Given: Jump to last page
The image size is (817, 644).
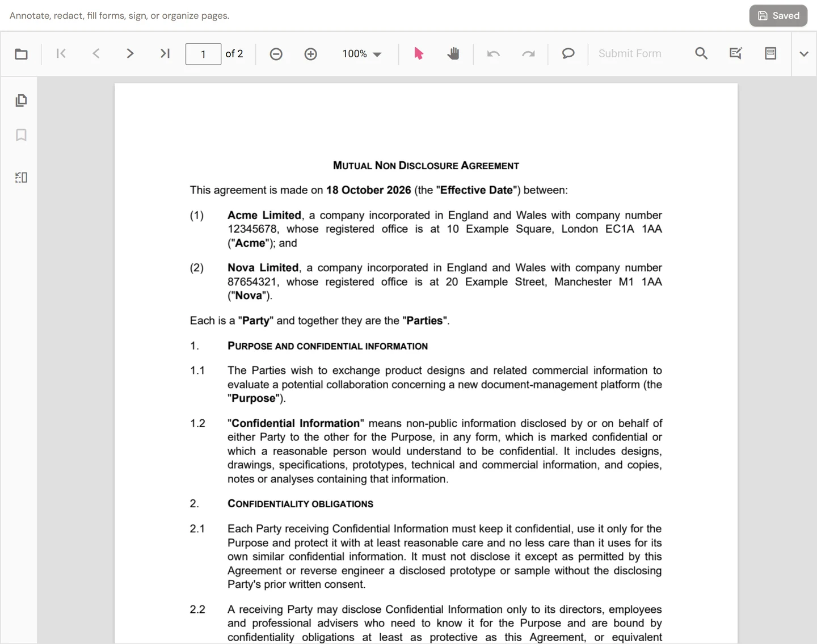Looking at the screenshot, I should point(165,54).
